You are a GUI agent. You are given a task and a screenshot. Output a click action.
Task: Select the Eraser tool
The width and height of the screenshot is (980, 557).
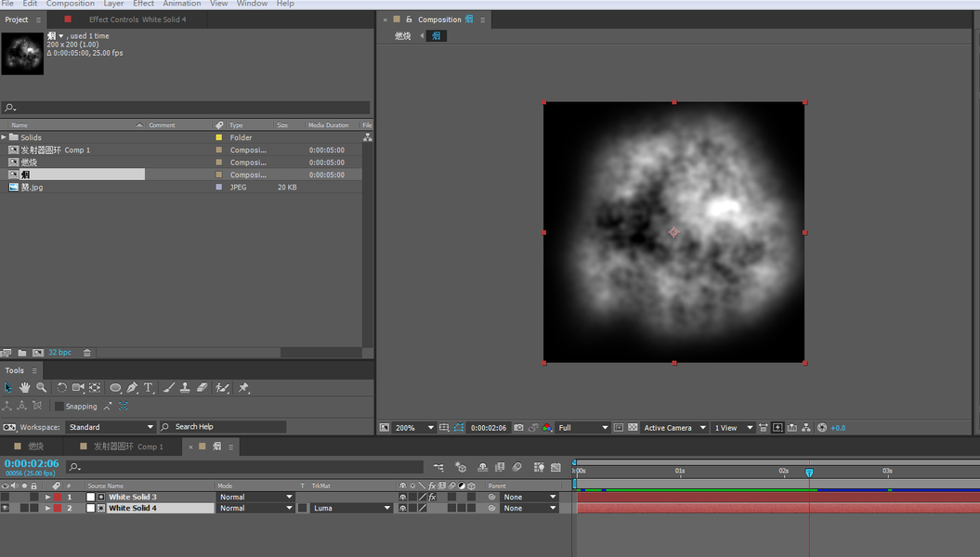(x=202, y=388)
